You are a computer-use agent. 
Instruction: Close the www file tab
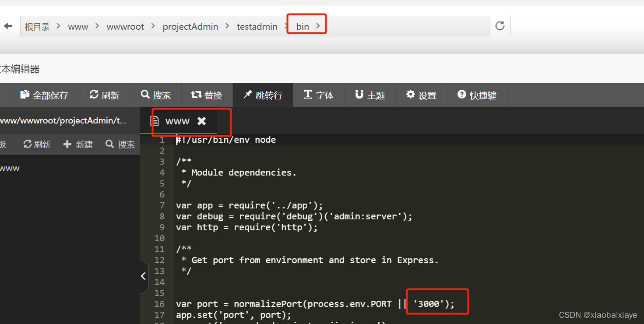tap(201, 121)
